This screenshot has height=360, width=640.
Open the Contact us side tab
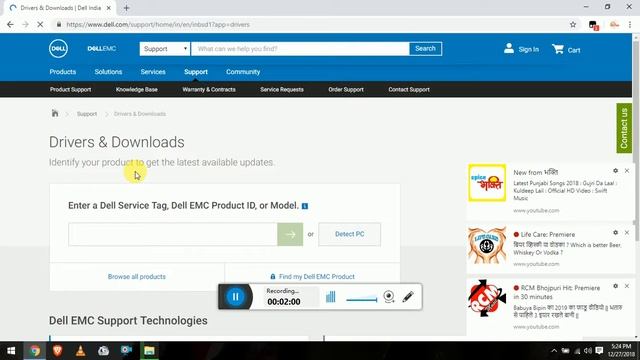624,128
